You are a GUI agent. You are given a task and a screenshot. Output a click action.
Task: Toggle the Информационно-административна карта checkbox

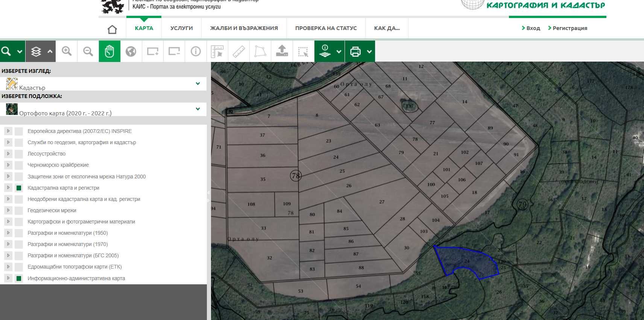(x=19, y=278)
